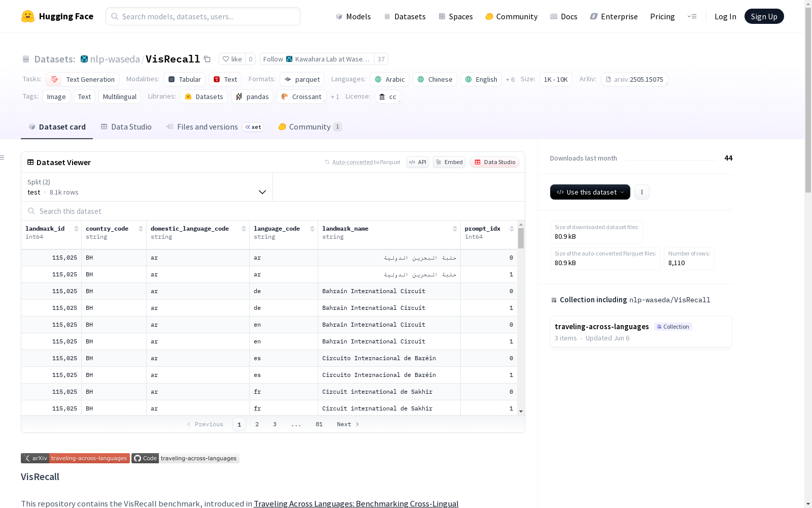Filter by the English language tag

point(481,79)
